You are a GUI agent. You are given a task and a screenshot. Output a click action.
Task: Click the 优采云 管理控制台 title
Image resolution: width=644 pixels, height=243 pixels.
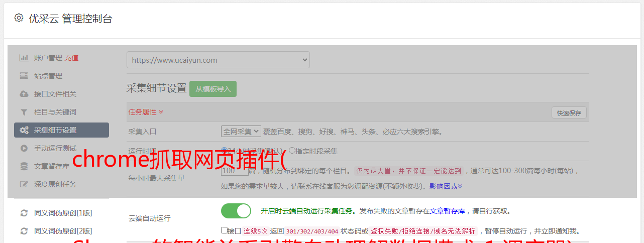coord(70,19)
